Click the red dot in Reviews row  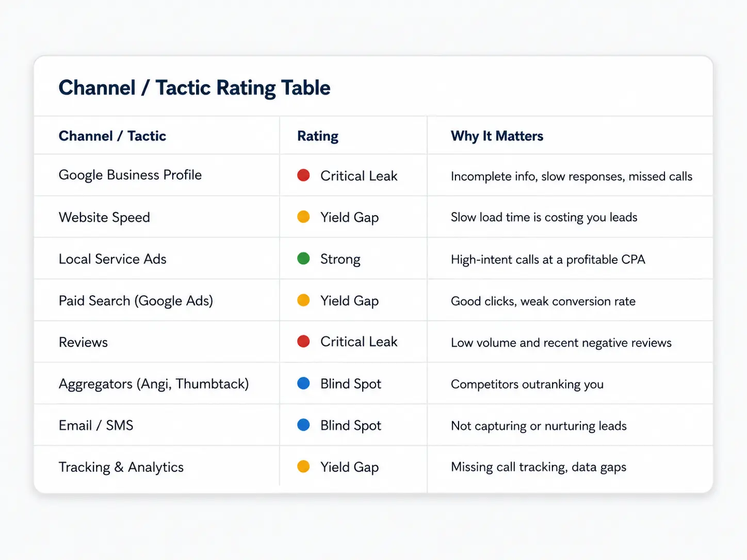(303, 341)
